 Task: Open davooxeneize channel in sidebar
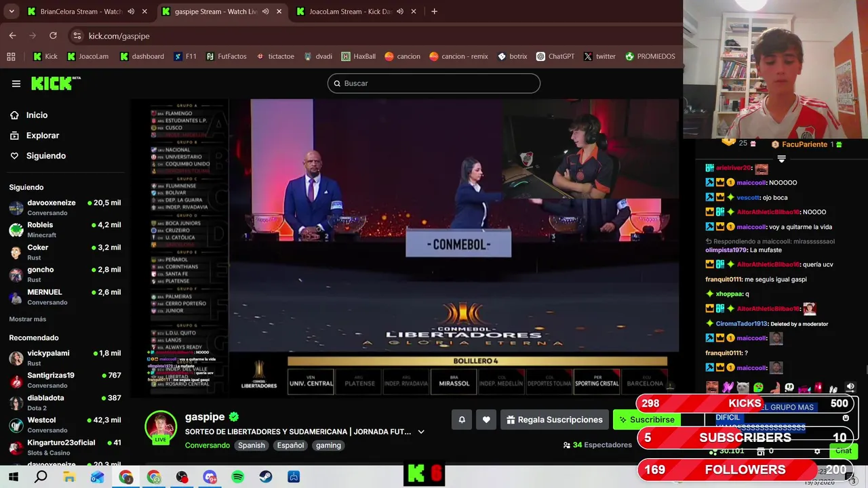pos(65,207)
